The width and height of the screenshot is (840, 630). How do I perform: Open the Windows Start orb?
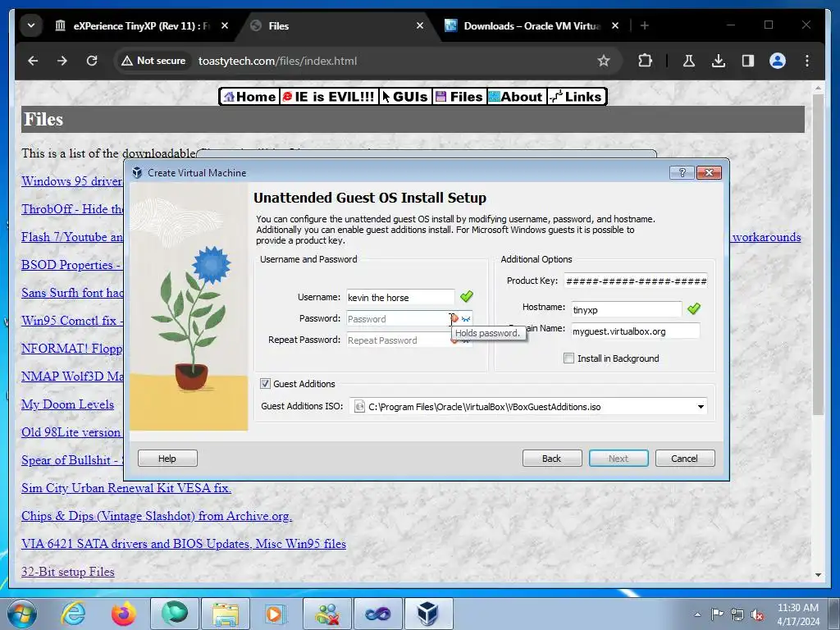pos(21,614)
